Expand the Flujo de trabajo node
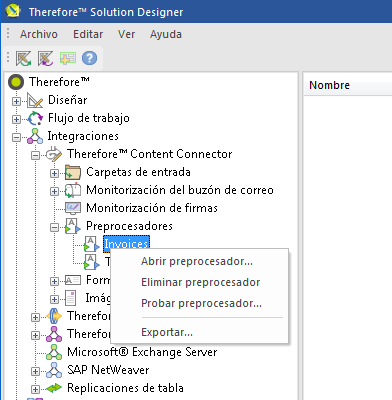The image size is (392, 400). pyautogui.click(x=16, y=119)
